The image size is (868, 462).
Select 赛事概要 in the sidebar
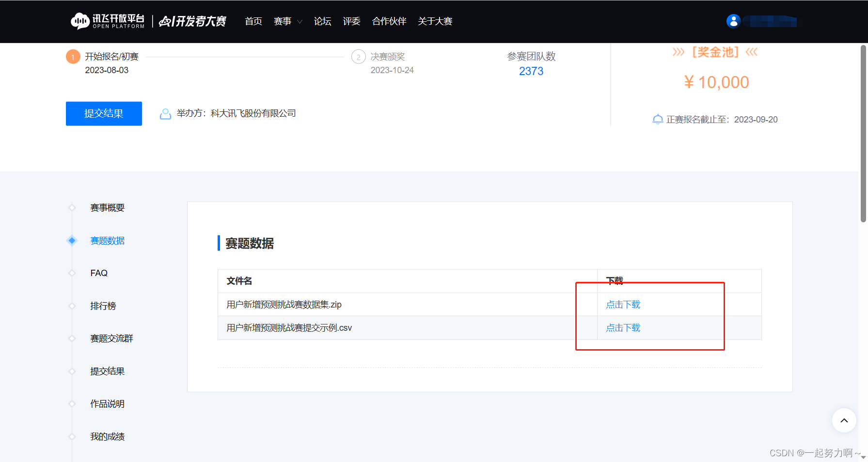(x=108, y=208)
